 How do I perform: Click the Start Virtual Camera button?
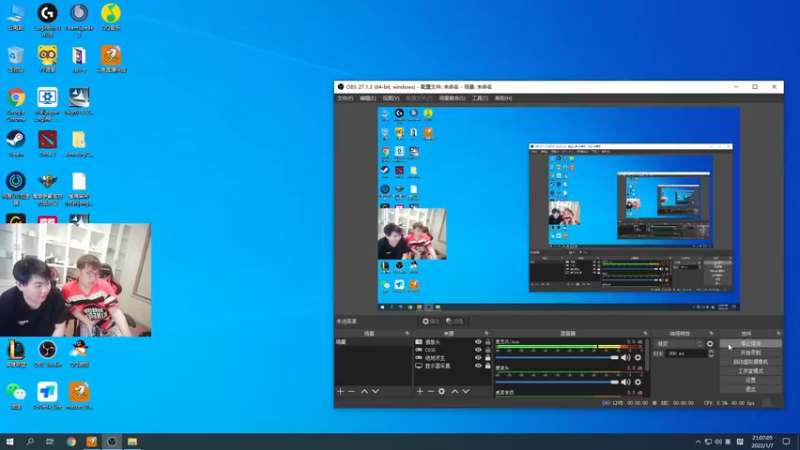tap(751, 362)
